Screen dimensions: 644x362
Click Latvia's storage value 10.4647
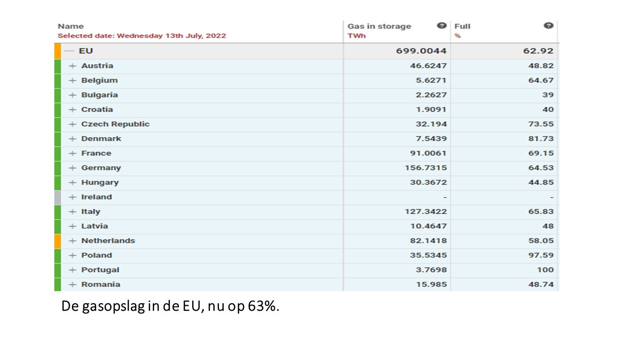[428, 226]
